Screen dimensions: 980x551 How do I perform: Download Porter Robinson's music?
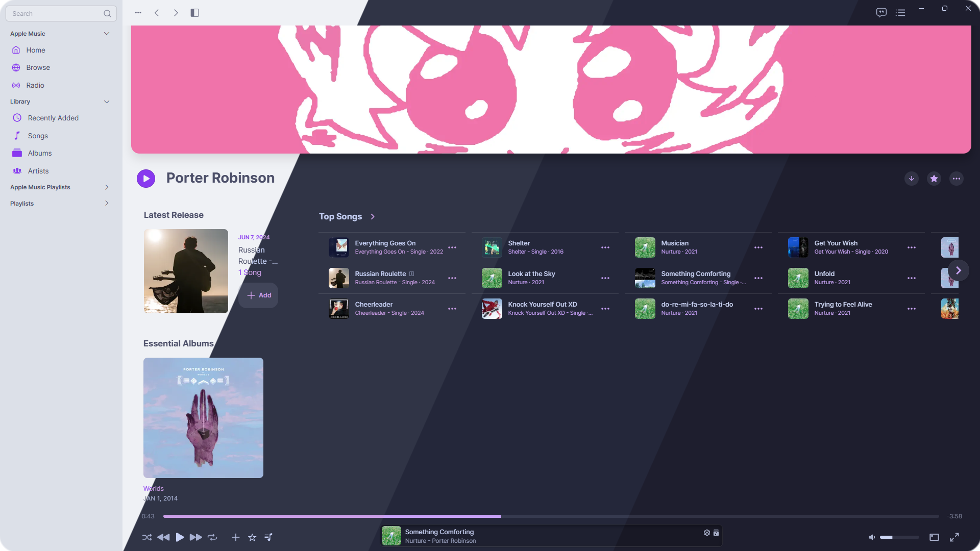912,179
